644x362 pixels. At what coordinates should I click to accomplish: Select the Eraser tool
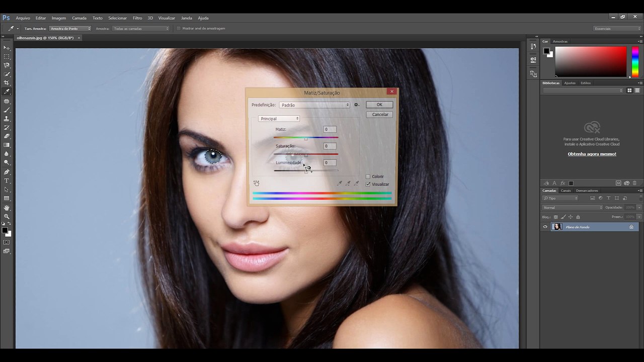[x=7, y=136]
